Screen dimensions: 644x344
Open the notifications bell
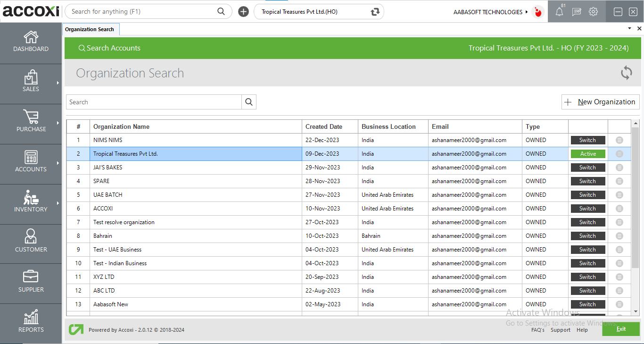click(560, 11)
